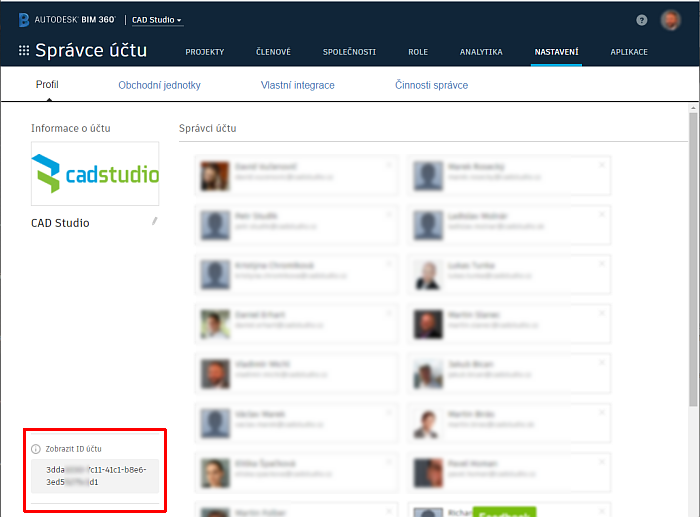This screenshot has height=517, width=700.
Task: Open the module switcher grid icon
Action: pyautogui.click(x=23, y=51)
